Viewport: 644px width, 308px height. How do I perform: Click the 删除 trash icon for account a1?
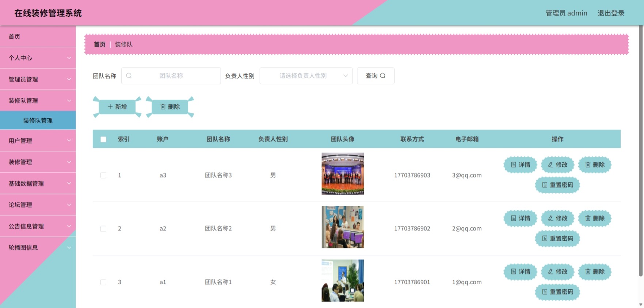click(588, 272)
